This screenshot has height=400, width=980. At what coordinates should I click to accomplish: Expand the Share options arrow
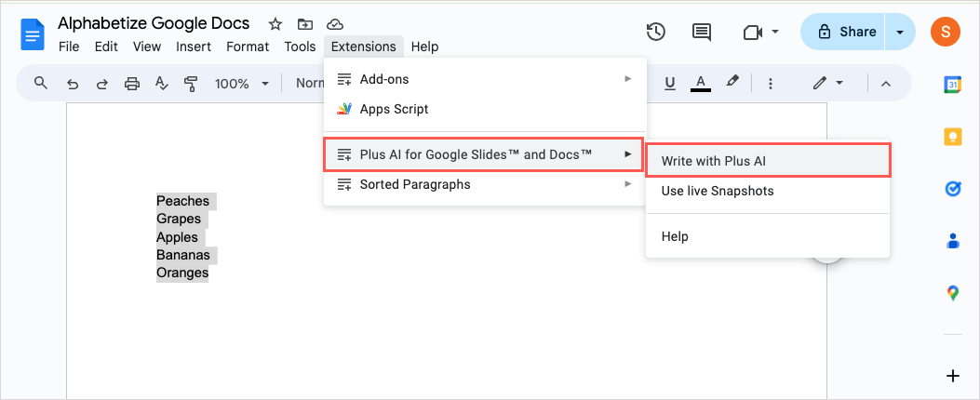pyautogui.click(x=900, y=32)
